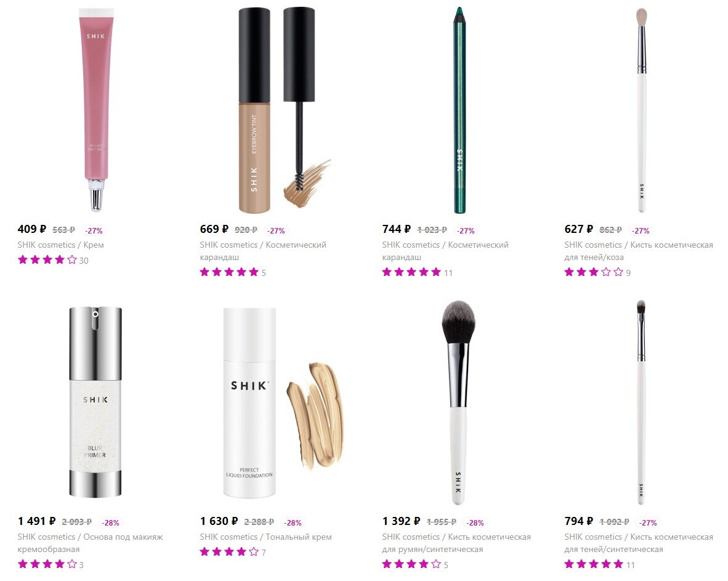Select the -28% badge beside 1 392 ₽

475,522
